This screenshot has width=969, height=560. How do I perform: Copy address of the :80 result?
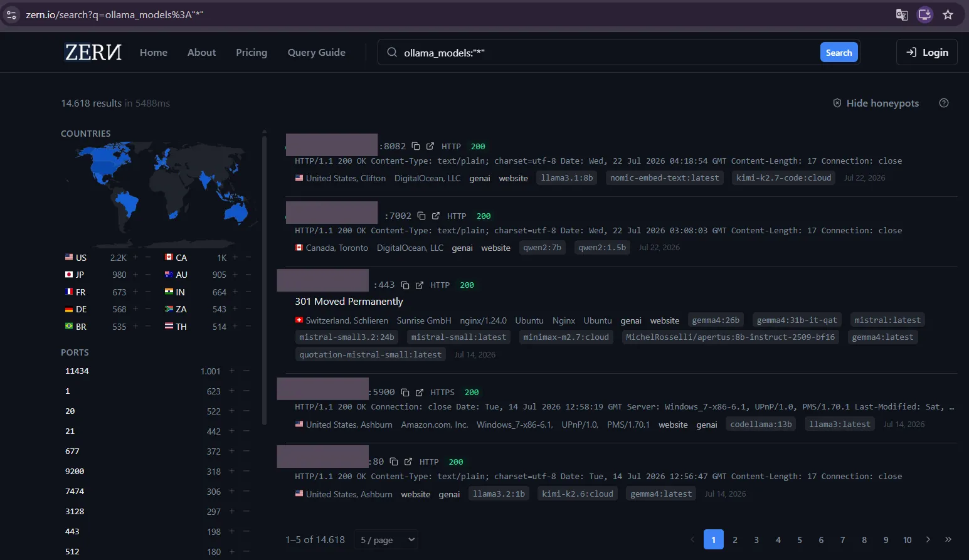394,462
